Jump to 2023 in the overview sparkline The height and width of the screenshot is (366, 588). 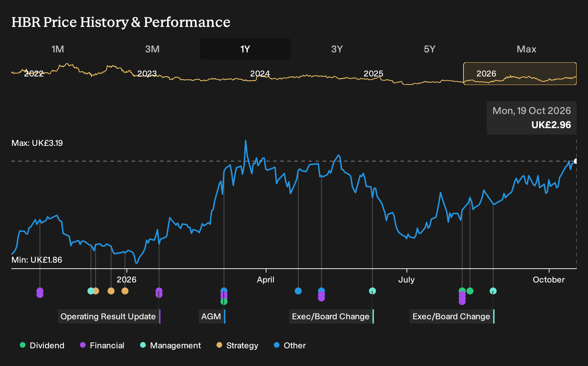point(147,74)
